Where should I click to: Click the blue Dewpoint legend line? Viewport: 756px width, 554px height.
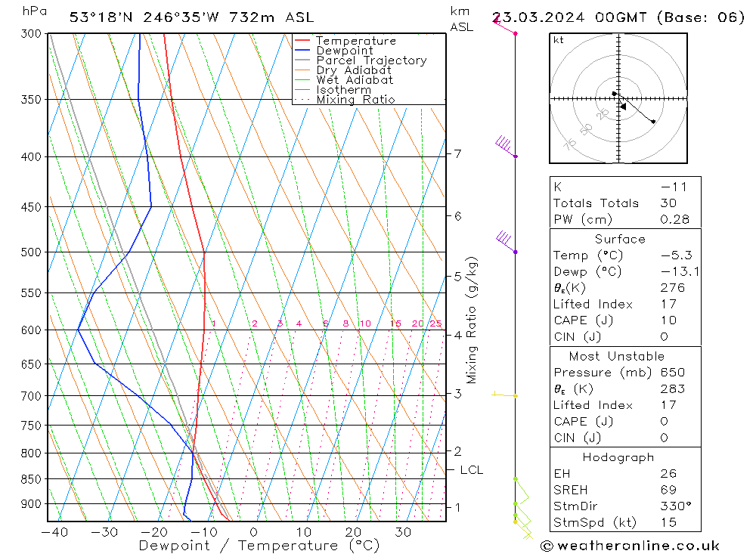[302, 50]
